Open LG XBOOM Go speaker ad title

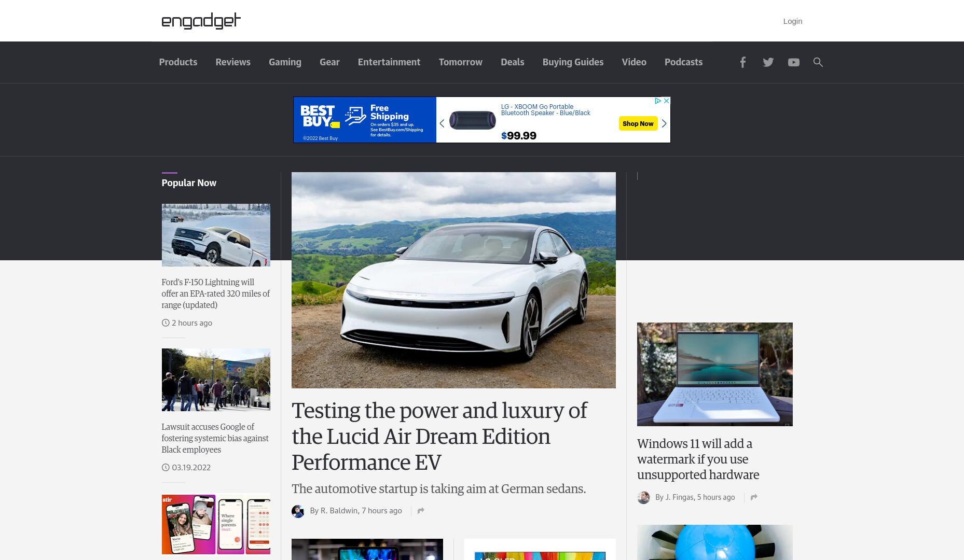pyautogui.click(x=545, y=109)
